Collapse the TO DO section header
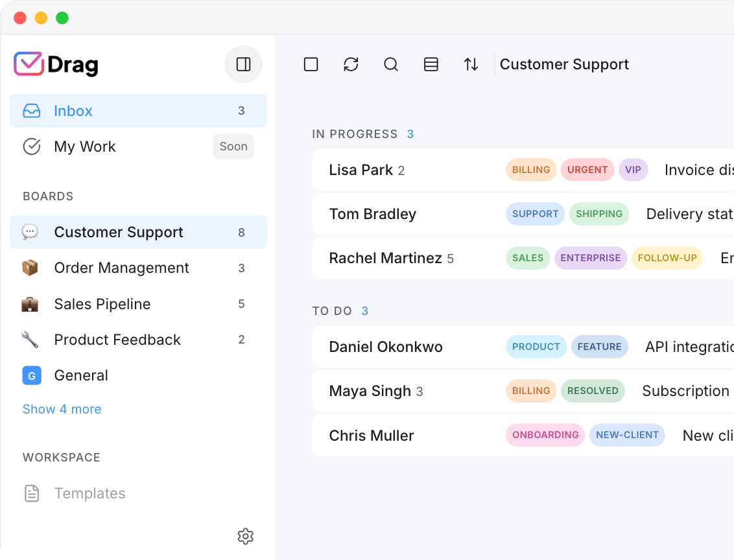The width and height of the screenshot is (734, 560). [340, 311]
